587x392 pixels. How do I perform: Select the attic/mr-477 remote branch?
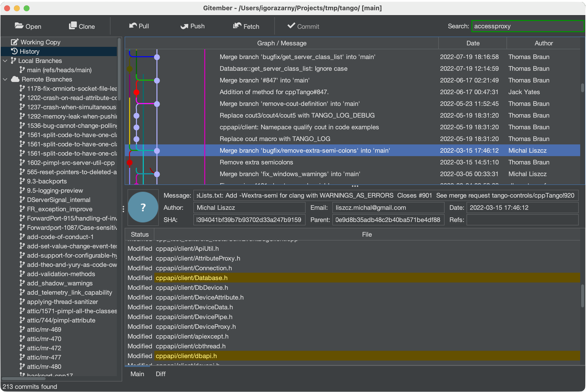44,357
